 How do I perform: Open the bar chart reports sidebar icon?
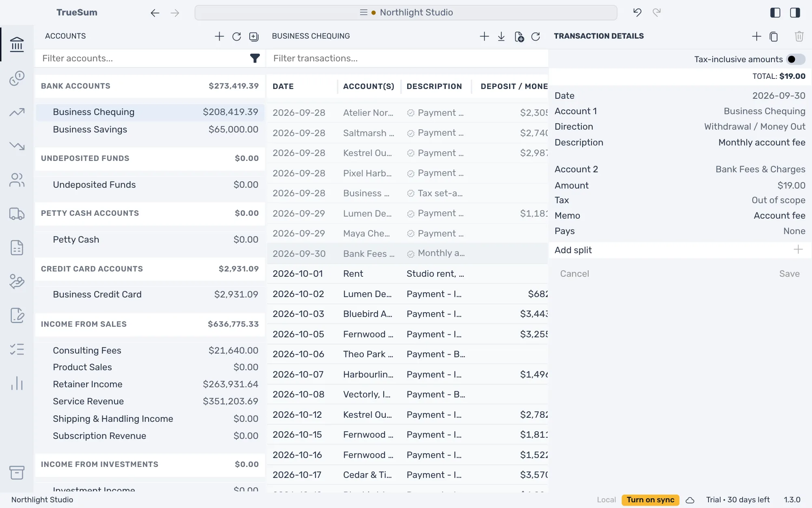point(17,383)
